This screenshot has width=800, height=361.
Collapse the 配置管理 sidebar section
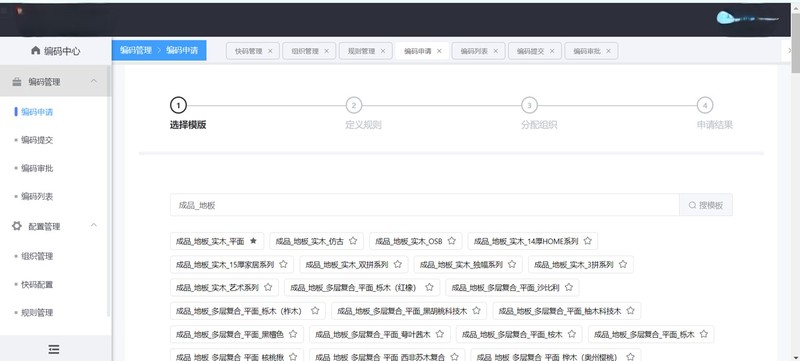pos(94,225)
